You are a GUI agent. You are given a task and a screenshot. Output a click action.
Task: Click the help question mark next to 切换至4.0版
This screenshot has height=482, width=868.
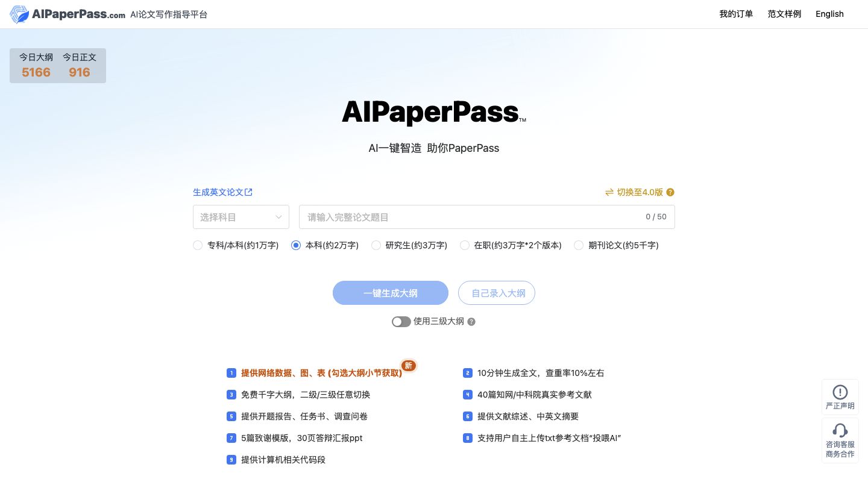click(x=670, y=192)
